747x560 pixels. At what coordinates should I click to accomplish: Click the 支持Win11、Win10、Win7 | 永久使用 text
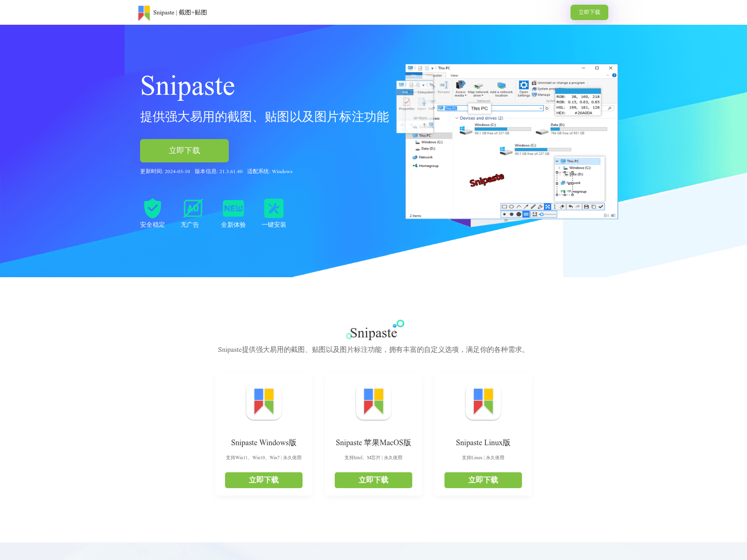pos(264,458)
